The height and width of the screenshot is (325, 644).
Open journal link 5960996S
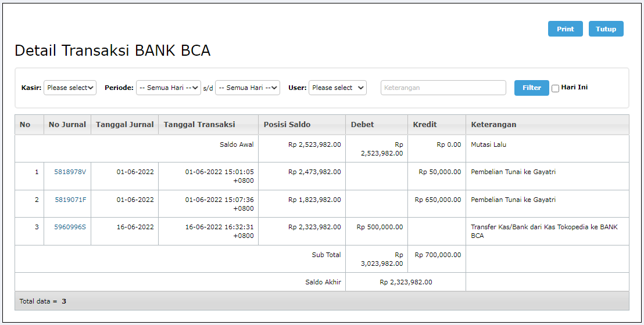point(70,227)
